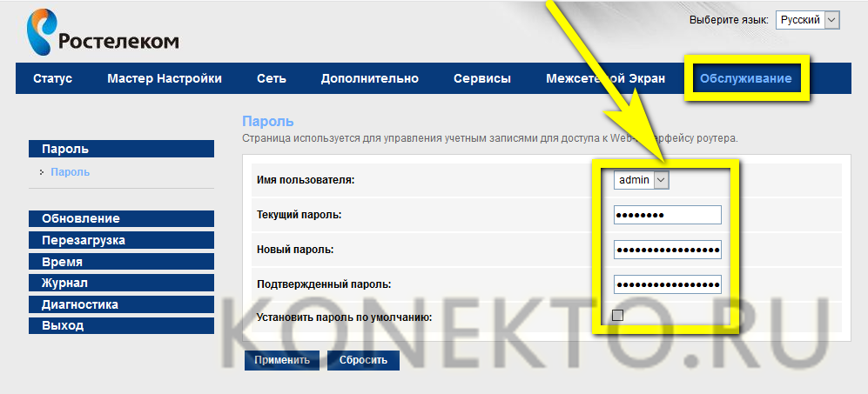Open the Пароль sub-link in sidebar
The height and width of the screenshot is (394, 868).
click(71, 172)
